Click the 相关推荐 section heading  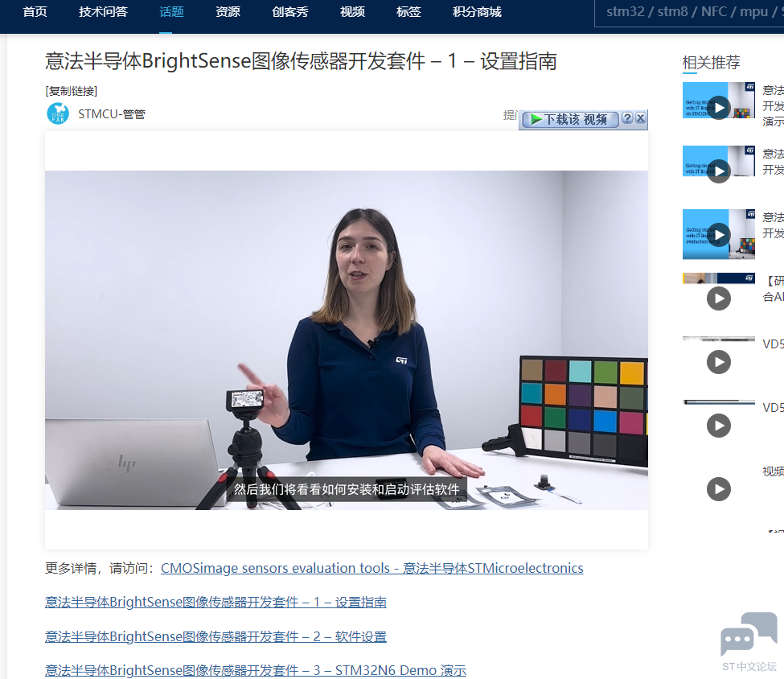tap(711, 63)
